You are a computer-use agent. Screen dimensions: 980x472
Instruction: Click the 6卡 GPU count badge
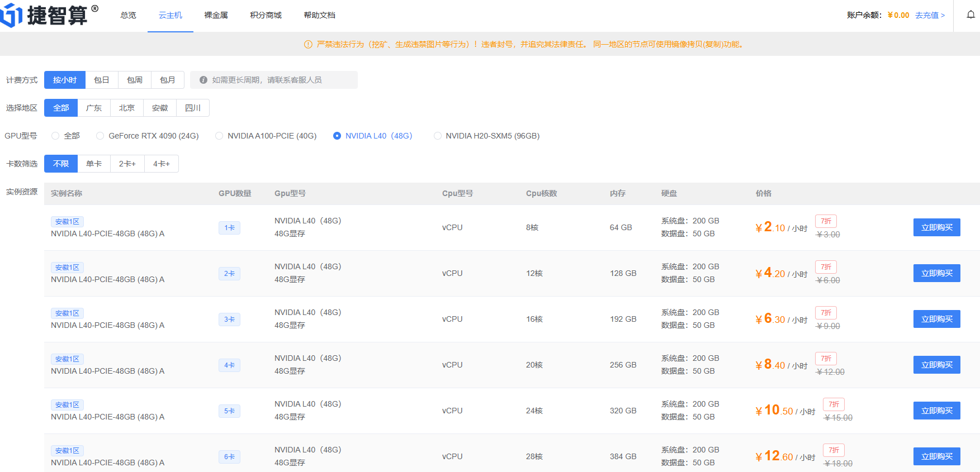pyautogui.click(x=229, y=457)
